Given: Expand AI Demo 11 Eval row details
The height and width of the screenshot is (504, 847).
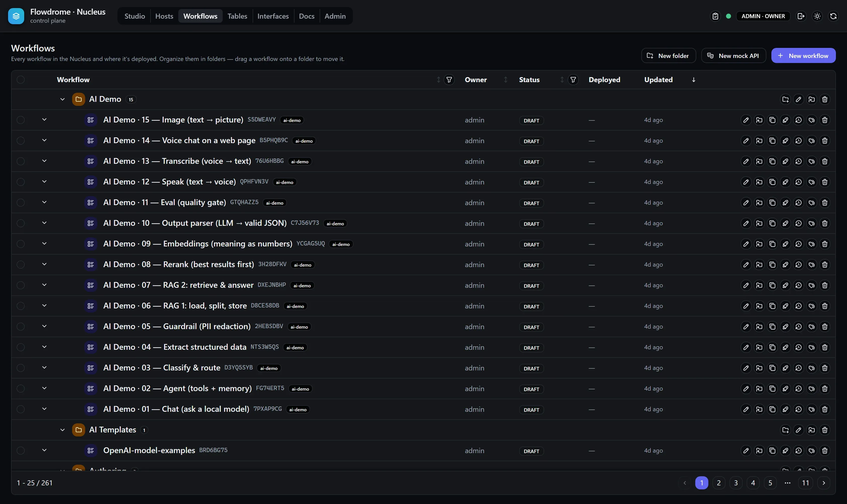Looking at the screenshot, I should point(44,202).
